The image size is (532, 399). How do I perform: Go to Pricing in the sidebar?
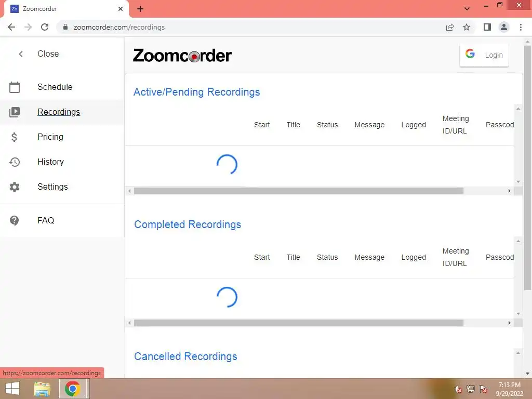pos(50,137)
